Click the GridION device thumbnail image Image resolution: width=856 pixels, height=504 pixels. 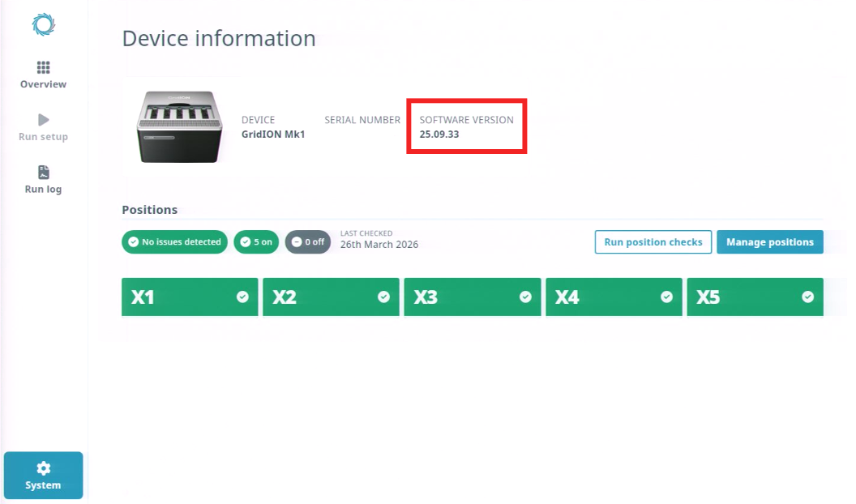click(x=180, y=126)
